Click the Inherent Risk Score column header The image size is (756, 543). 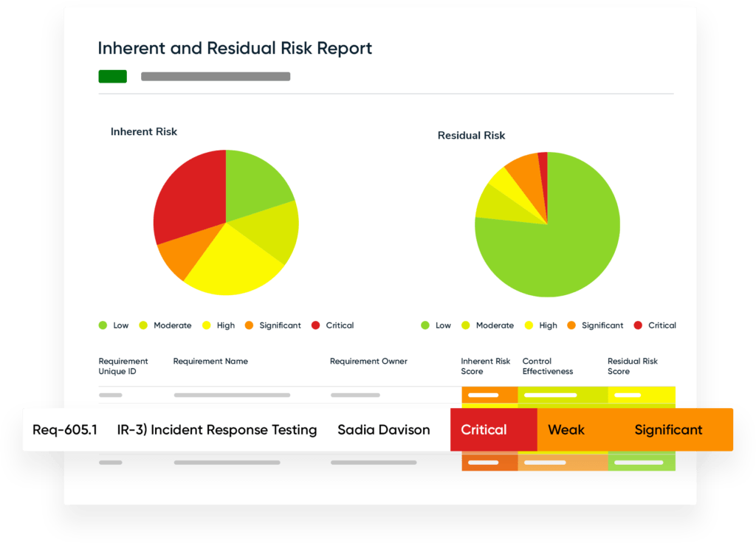[485, 366]
